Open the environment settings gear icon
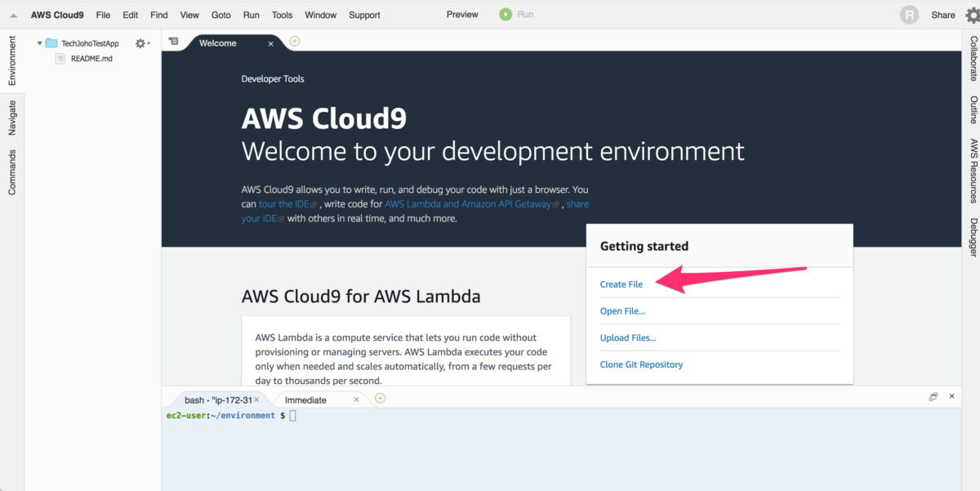 pos(138,42)
